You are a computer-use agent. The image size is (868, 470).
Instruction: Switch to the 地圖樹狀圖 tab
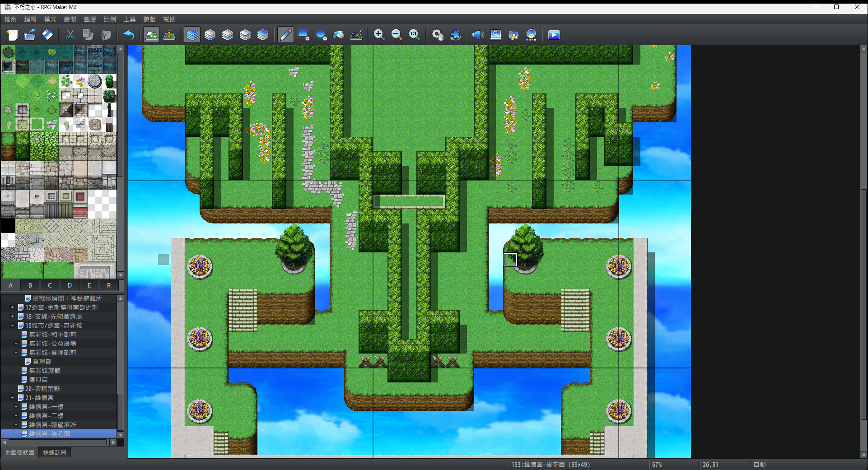tap(20, 452)
